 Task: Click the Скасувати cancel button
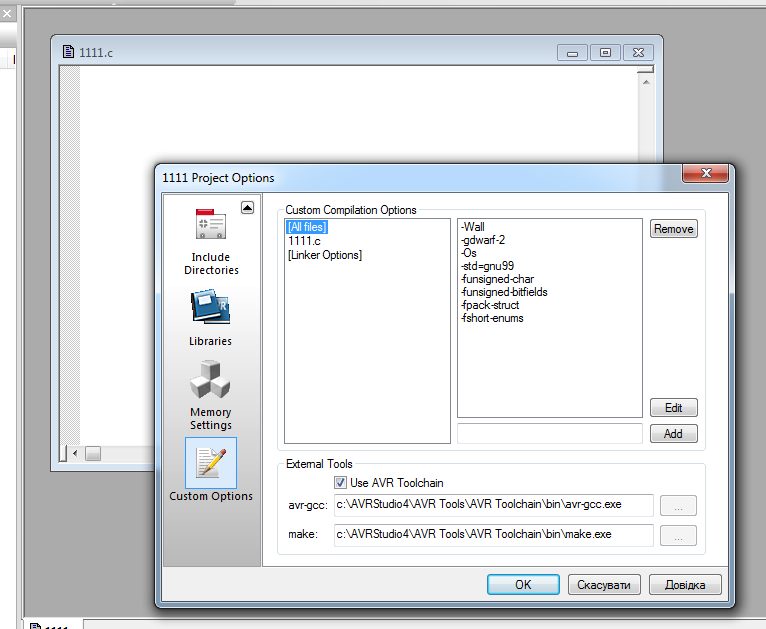pyautogui.click(x=604, y=585)
